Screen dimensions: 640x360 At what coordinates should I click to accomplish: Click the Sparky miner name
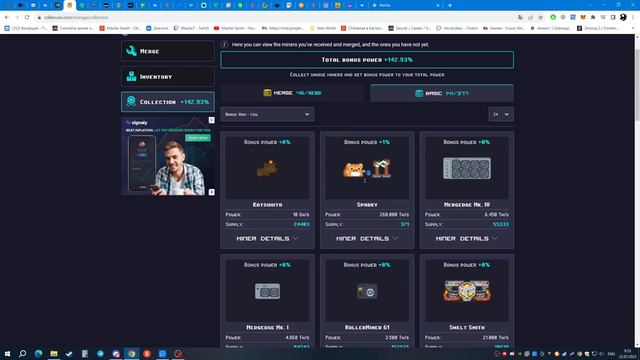367,204
